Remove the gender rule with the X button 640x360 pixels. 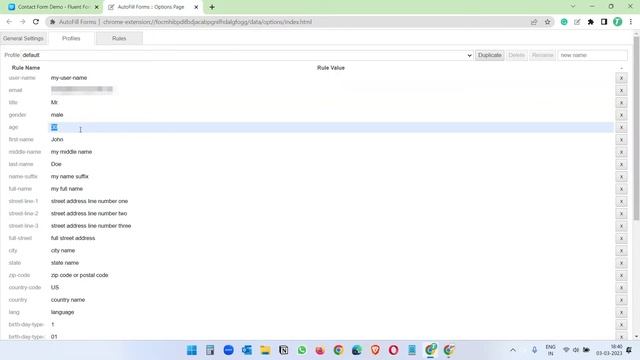(x=621, y=115)
